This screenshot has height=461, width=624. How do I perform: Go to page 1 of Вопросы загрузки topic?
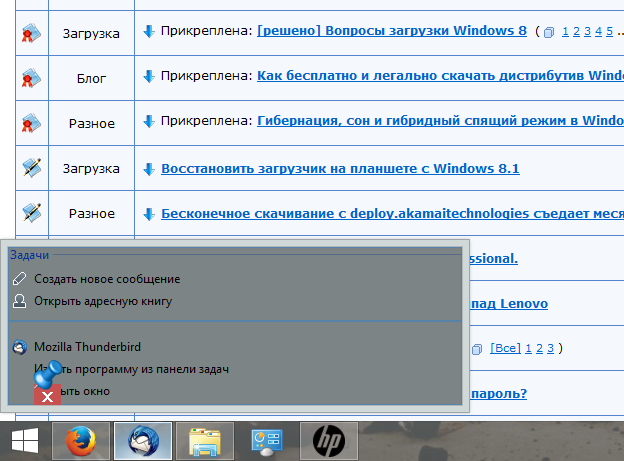coord(565,31)
